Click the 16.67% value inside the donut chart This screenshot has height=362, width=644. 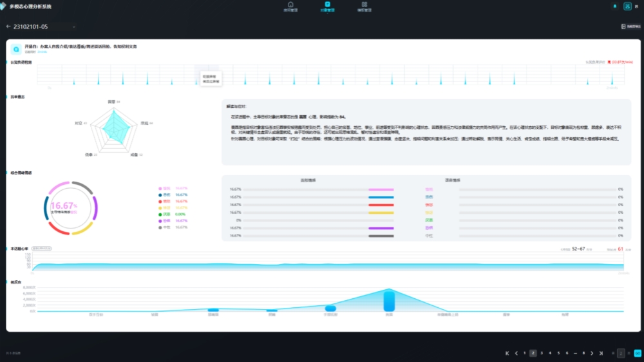(x=64, y=205)
